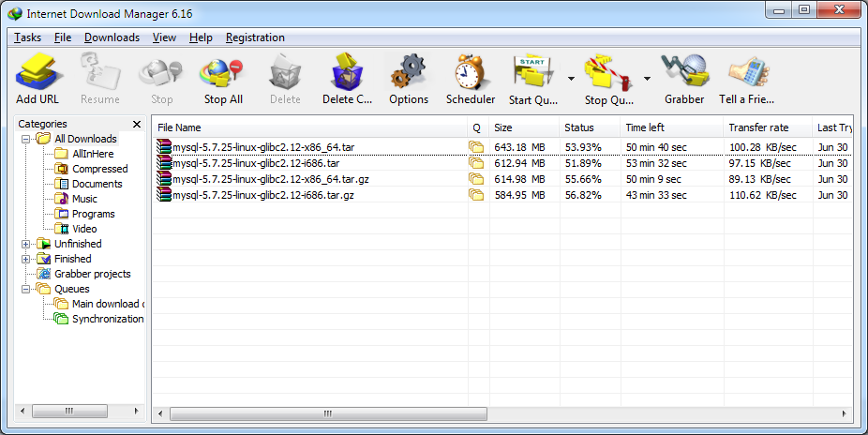Open the Help menu
The width and height of the screenshot is (868, 435).
click(201, 37)
